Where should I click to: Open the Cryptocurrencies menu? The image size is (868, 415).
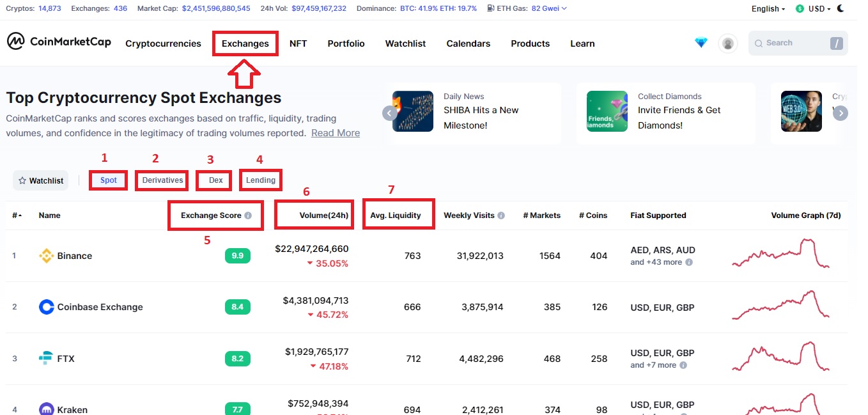click(163, 43)
